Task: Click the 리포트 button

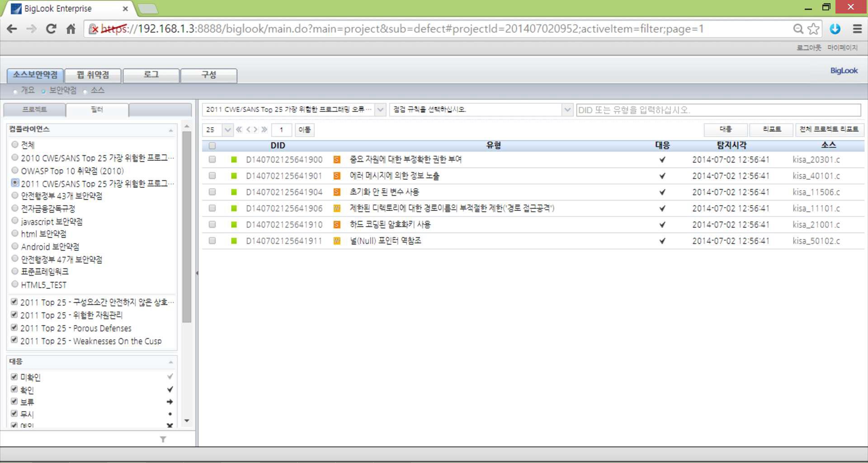Action: (772, 130)
